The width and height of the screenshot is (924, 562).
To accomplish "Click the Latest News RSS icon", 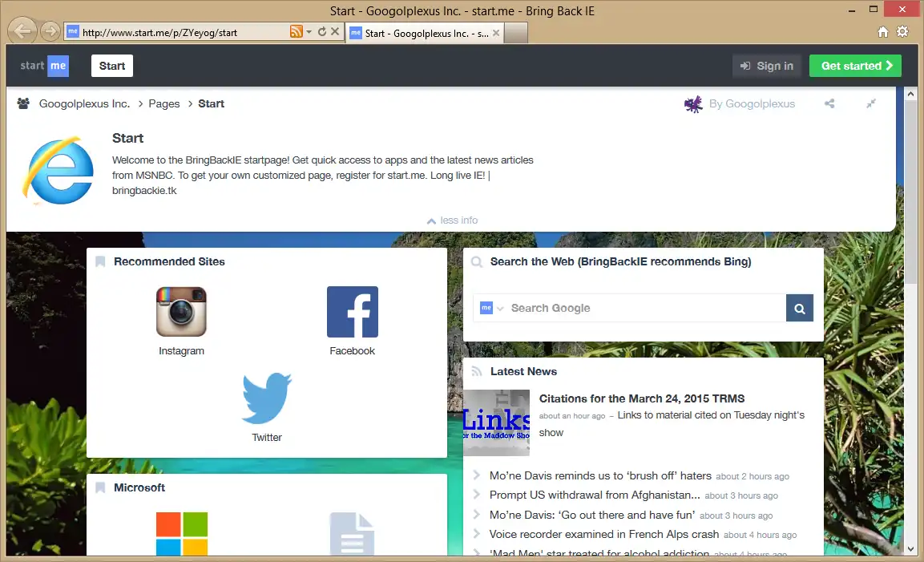I will 477,371.
